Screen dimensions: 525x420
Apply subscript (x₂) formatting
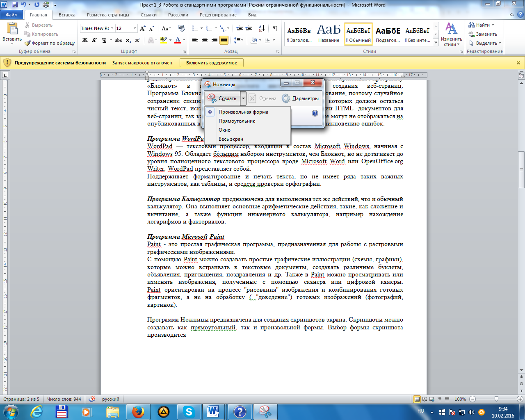click(x=128, y=40)
